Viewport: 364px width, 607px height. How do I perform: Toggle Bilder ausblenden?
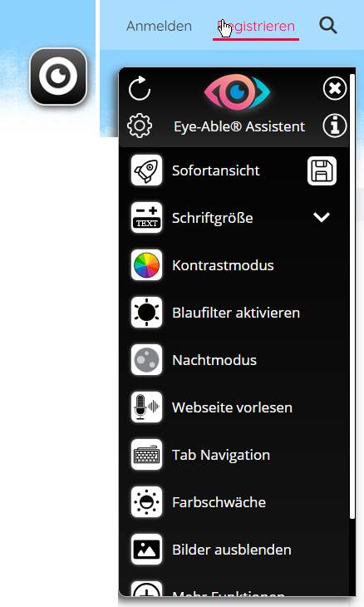[234, 550]
